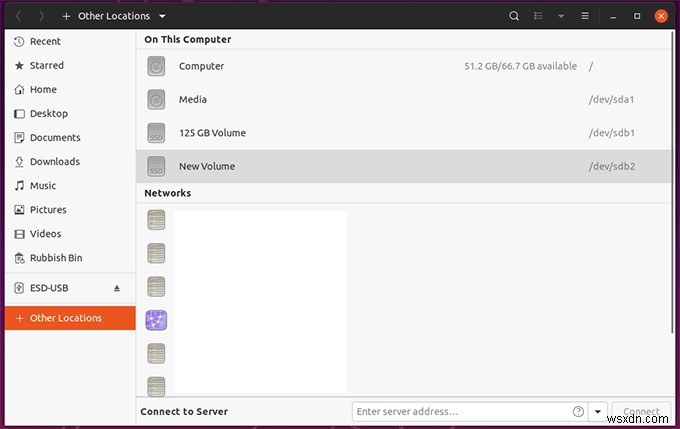Click the Home house icon
The width and height of the screenshot is (680, 429).
[19, 89]
